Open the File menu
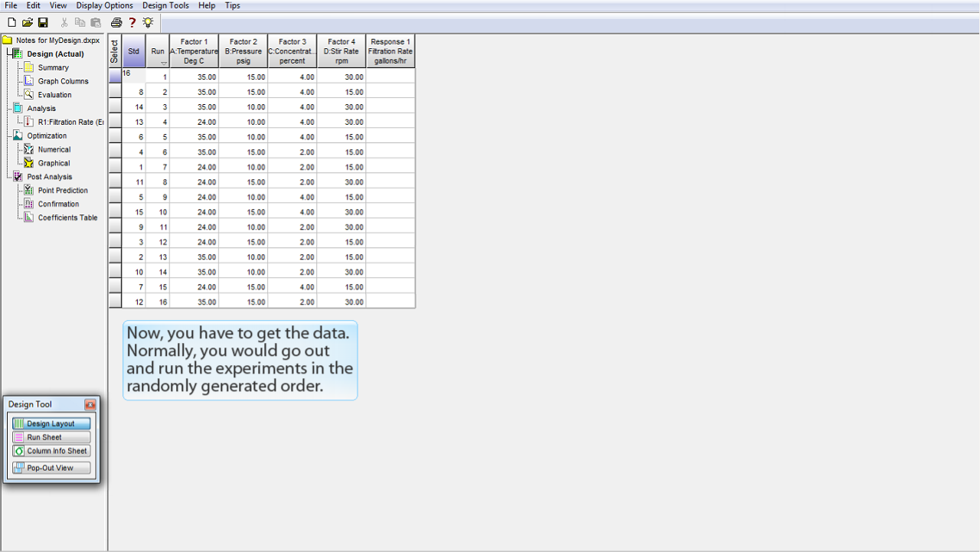This screenshot has width=980, height=552. coord(11,5)
